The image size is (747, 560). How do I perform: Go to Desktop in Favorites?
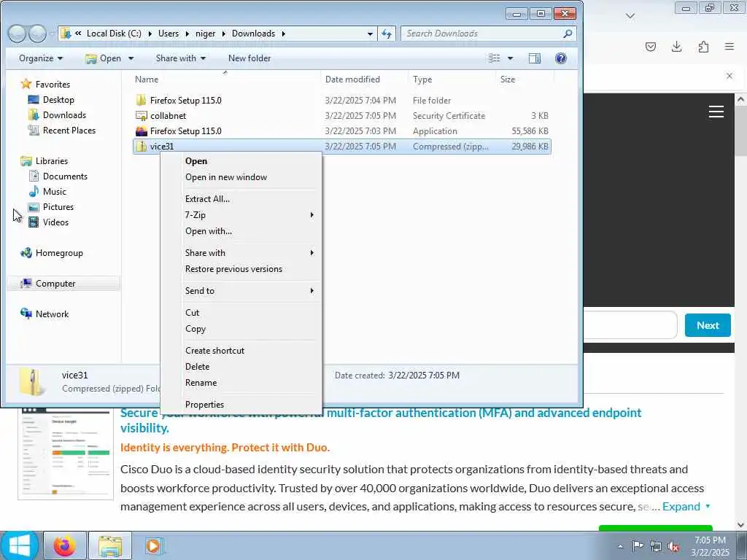tap(58, 99)
